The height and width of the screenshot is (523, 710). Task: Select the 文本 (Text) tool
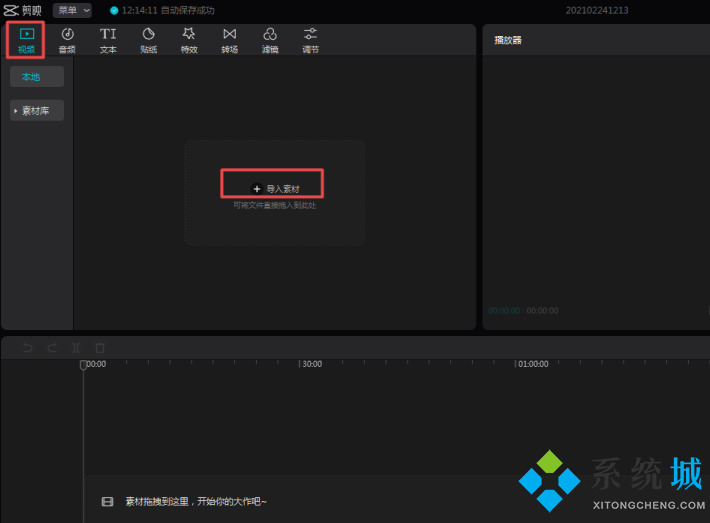coord(108,39)
